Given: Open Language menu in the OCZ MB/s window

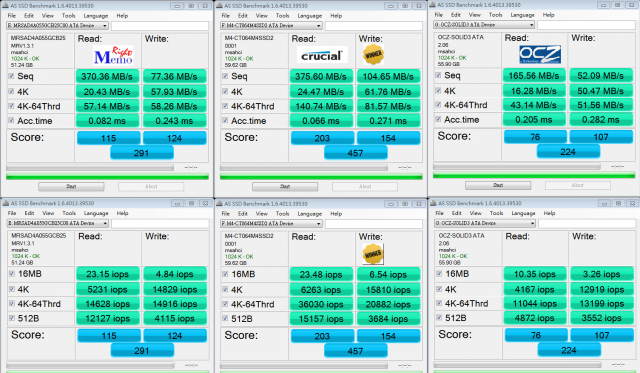Looking at the screenshot, I should tap(522, 15).
